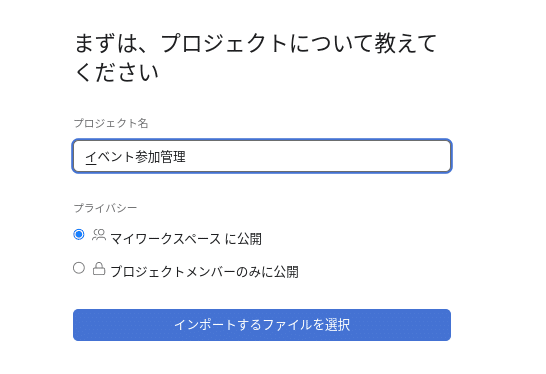Click the のみに公開 text in the second option
The height and width of the screenshot is (374, 546).
[x=267, y=272]
